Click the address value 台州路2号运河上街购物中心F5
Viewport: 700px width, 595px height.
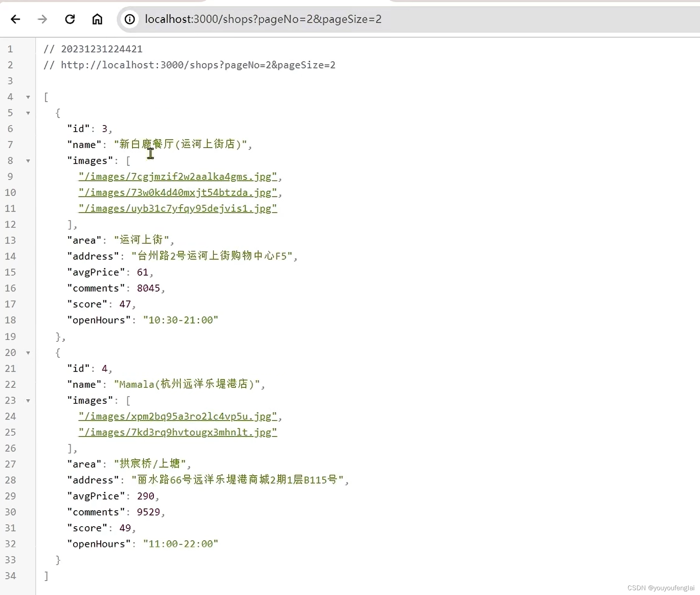click(x=212, y=256)
